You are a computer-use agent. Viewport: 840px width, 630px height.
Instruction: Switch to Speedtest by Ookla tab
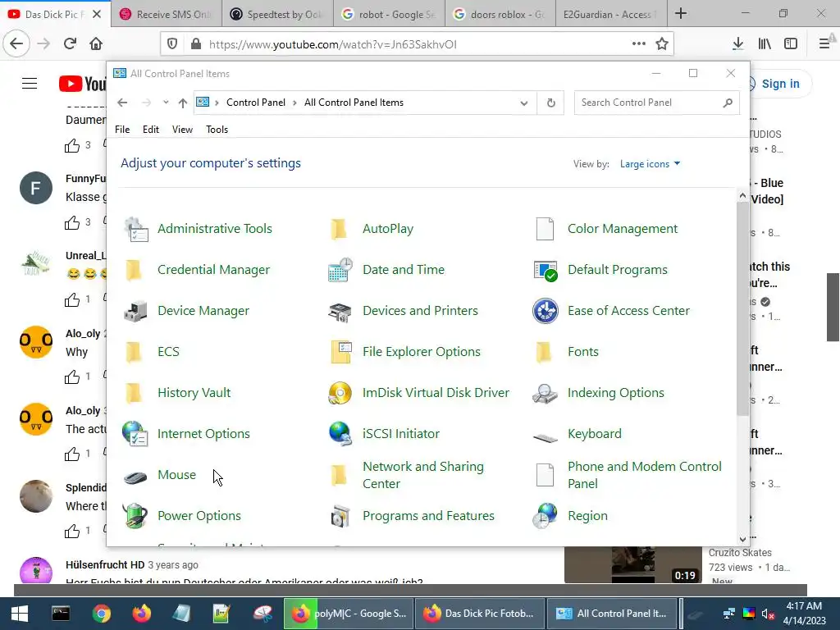pyautogui.click(x=277, y=14)
